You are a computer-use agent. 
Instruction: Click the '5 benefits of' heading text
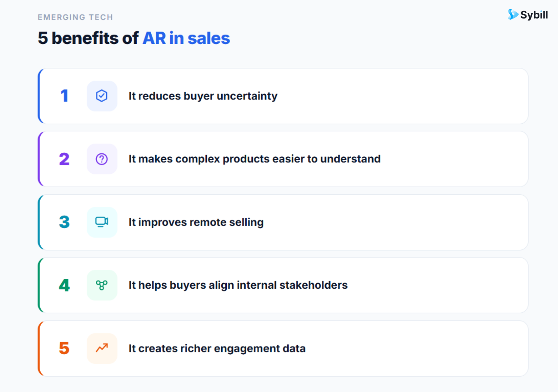pos(88,38)
